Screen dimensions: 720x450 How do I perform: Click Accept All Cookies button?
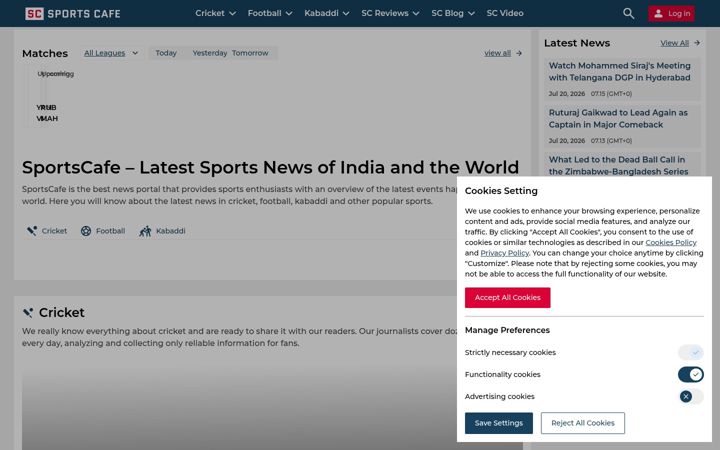pos(507,298)
